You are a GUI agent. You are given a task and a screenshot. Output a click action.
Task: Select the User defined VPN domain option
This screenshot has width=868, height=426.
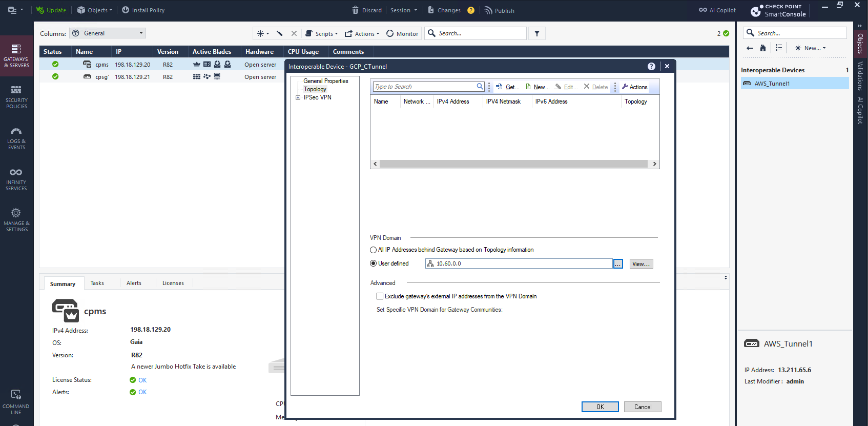pos(373,263)
